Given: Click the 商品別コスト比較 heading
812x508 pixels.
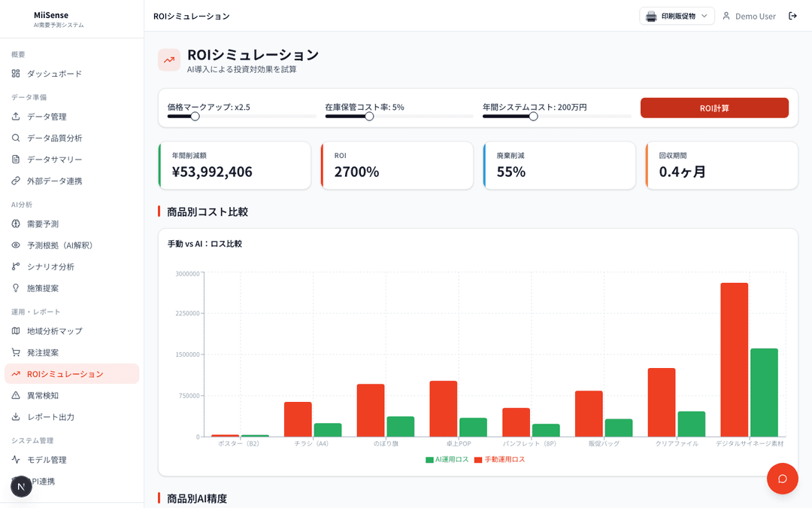Looking at the screenshot, I should click(208, 211).
